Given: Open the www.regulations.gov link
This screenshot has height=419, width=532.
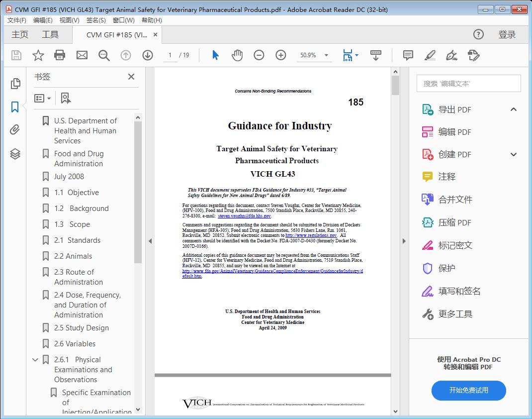Looking at the screenshot, I should (311, 235).
